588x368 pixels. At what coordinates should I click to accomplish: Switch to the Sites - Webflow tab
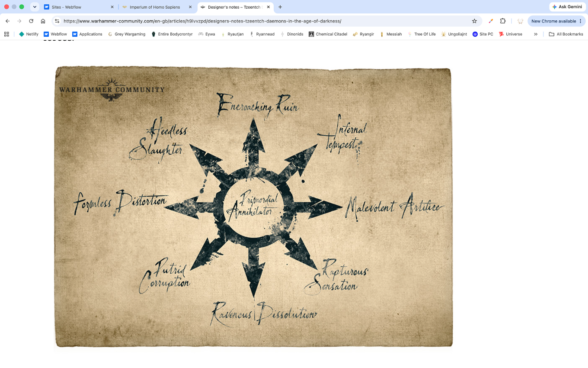coord(79,7)
